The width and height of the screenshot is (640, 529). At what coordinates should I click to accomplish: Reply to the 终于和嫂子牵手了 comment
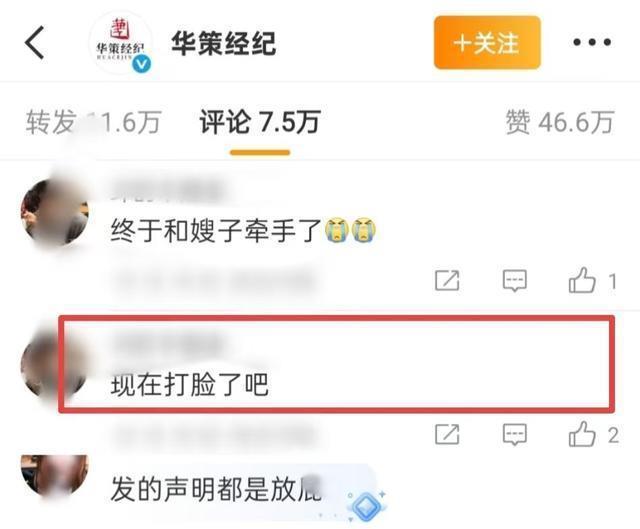click(x=515, y=281)
